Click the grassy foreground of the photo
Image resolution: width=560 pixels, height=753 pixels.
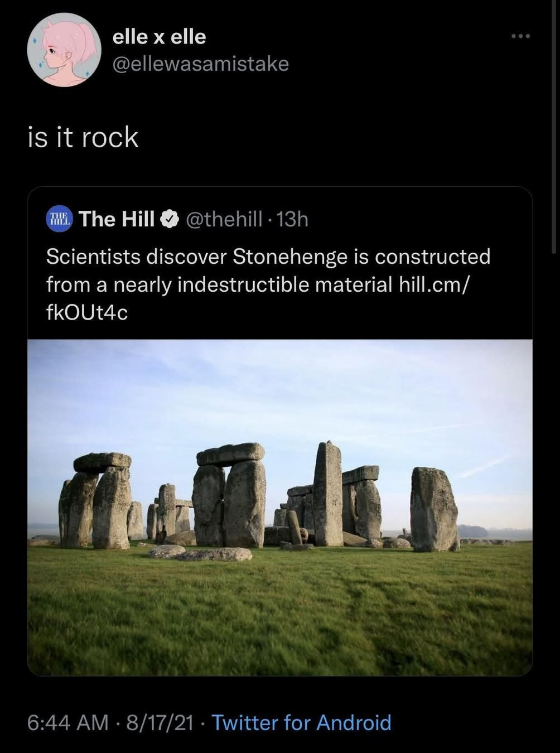(279, 614)
